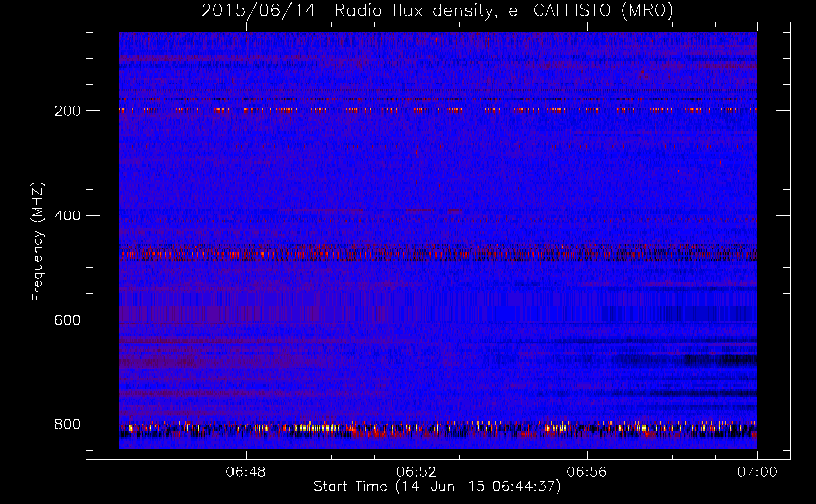Click the 06:52 time tick label

(x=417, y=472)
